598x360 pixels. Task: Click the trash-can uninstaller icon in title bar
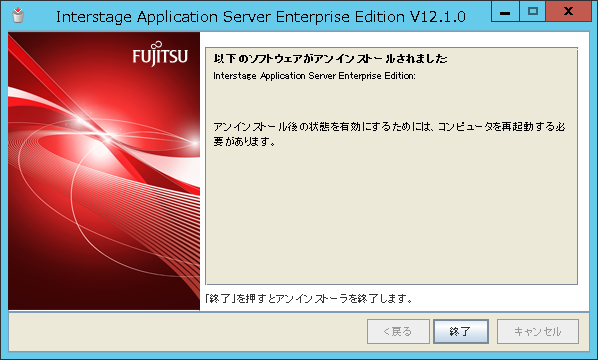pos(18,14)
